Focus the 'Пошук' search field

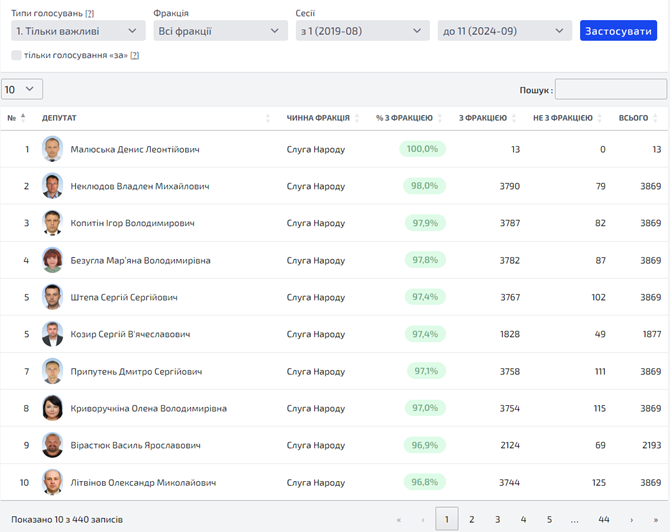click(x=611, y=89)
